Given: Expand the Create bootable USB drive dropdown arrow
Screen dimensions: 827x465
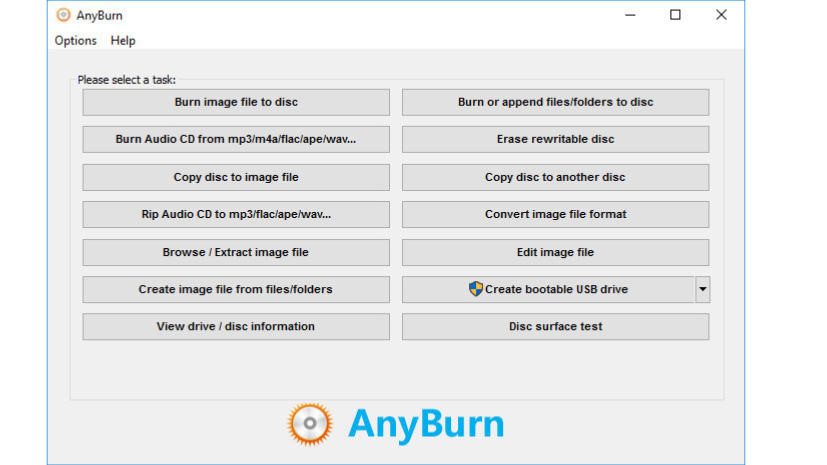Looking at the screenshot, I should click(702, 289).
